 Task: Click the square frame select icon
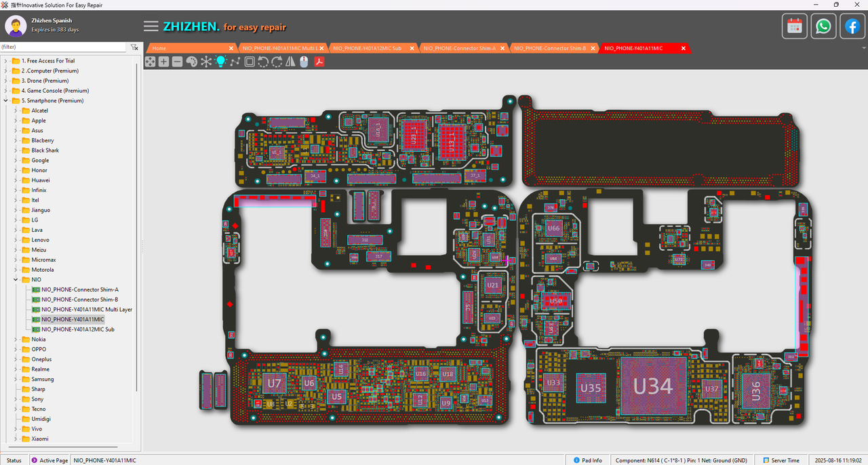[x=250, y=62]
